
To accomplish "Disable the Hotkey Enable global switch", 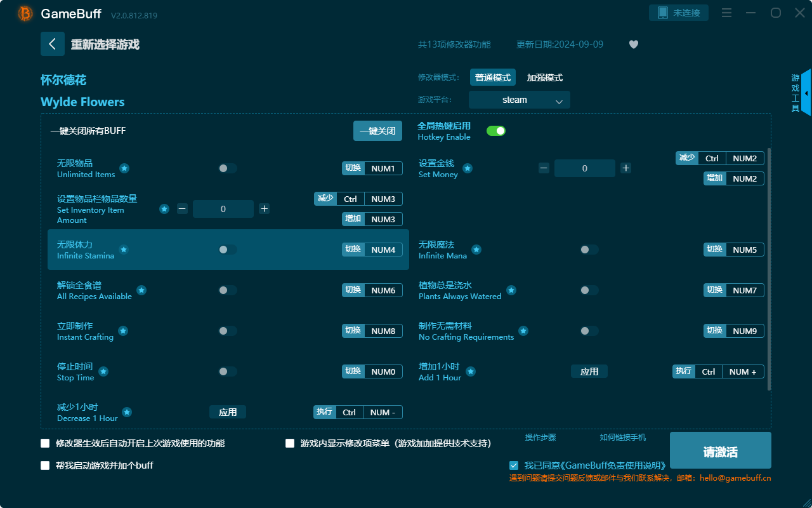I will (x=496, y=130).
